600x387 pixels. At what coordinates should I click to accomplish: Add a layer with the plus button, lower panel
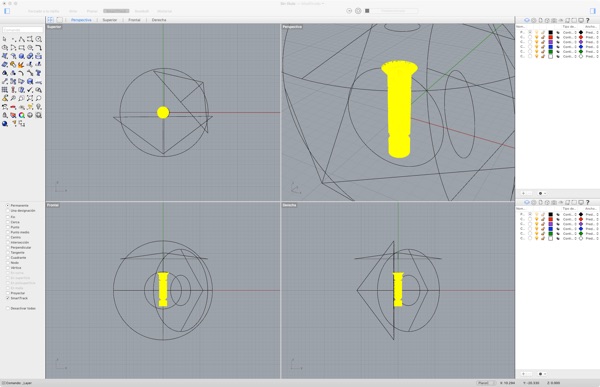click(x=523, y=374)
